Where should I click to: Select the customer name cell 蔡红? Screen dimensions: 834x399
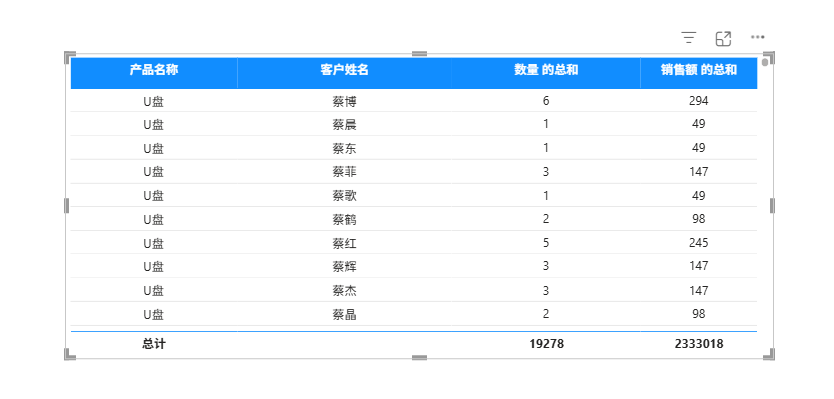(344, 243)
